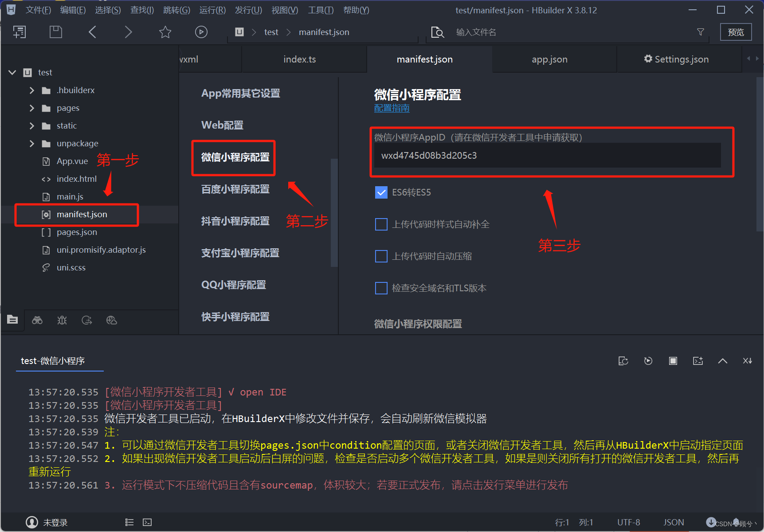Click the project icon in breadcrumb bar
764x532 pixels.
click(239, 32)
